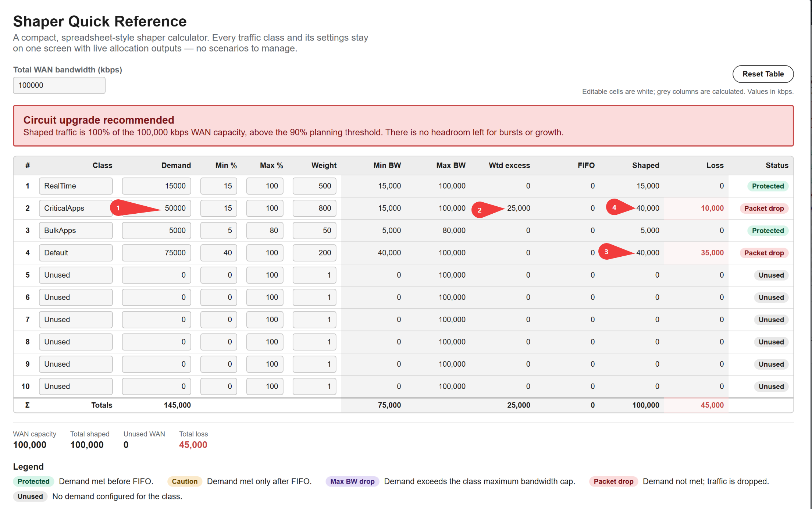Click the totals loss value 45,000
The height and width of the screenshot is (509, 812).
[712, 405]
